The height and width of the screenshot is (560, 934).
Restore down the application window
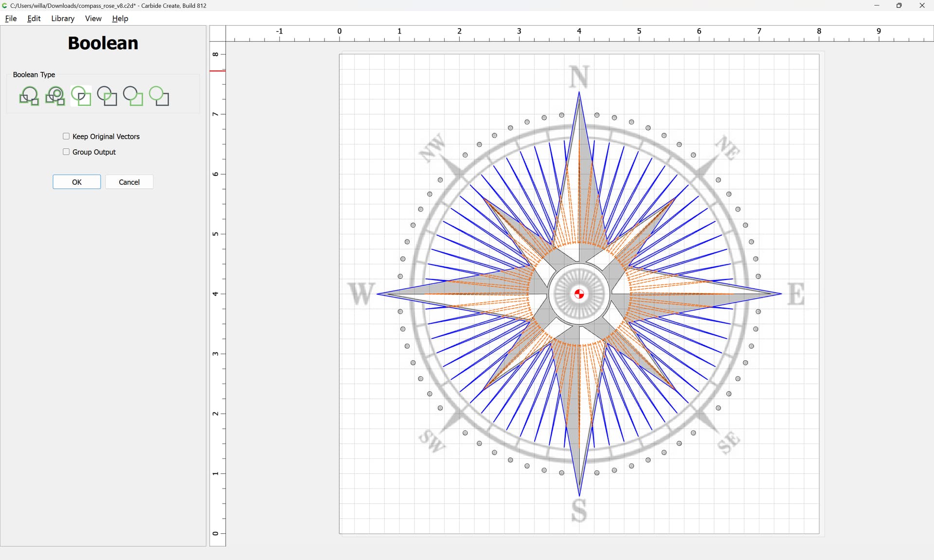point(899,5)
